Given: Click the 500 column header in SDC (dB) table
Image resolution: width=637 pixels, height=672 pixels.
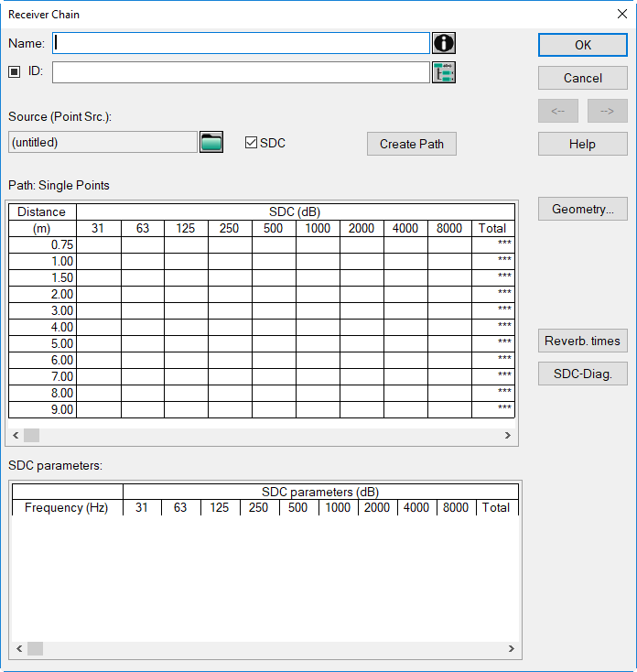Looking at the screenshot, I should [275, 229].
